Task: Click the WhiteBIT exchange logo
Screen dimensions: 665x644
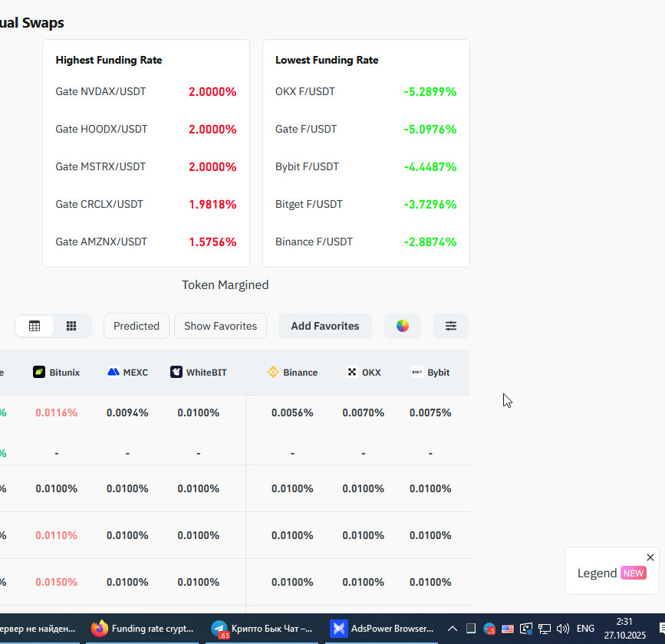Action: click(x=176, y=373)
